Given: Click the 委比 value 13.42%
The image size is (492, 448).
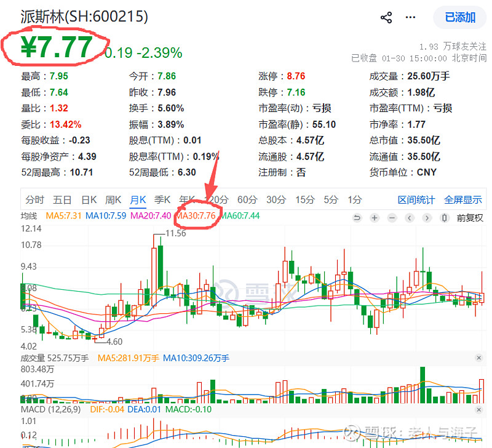Looking at the screenshot, I should pyautogui.click(x=66, y=124).
